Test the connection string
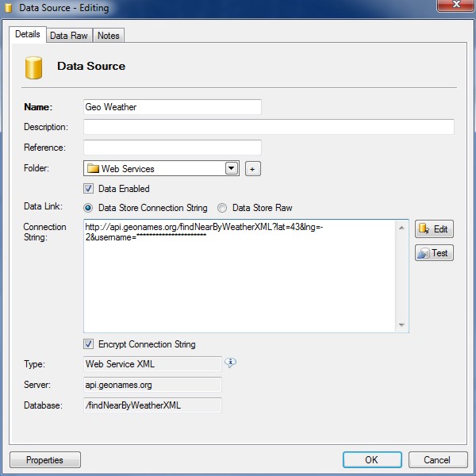This screenshot has width=476, height=476. point(434,253)
